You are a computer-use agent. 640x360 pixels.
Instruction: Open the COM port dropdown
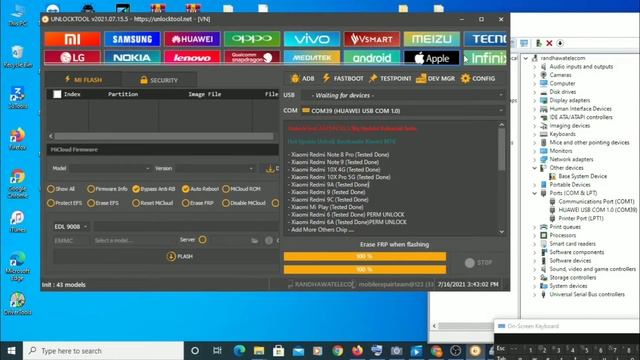[x=403, y=111]
